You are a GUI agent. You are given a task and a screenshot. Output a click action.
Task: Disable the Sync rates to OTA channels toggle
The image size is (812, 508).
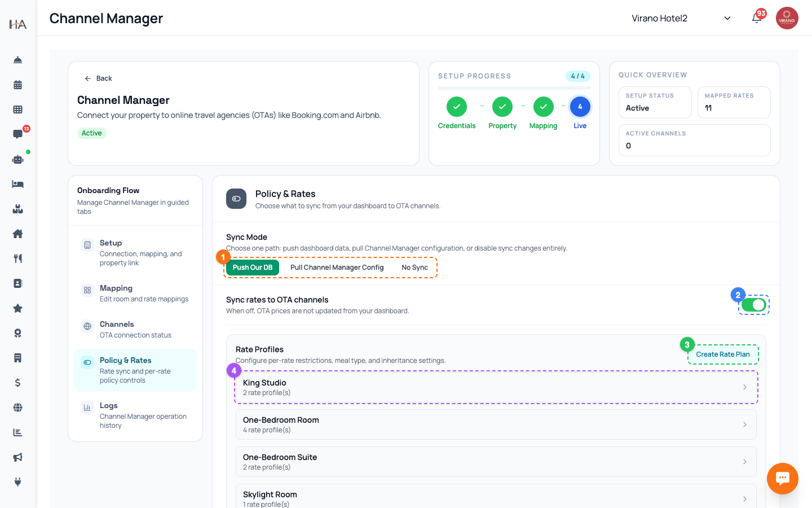click(x=754, y=305)
